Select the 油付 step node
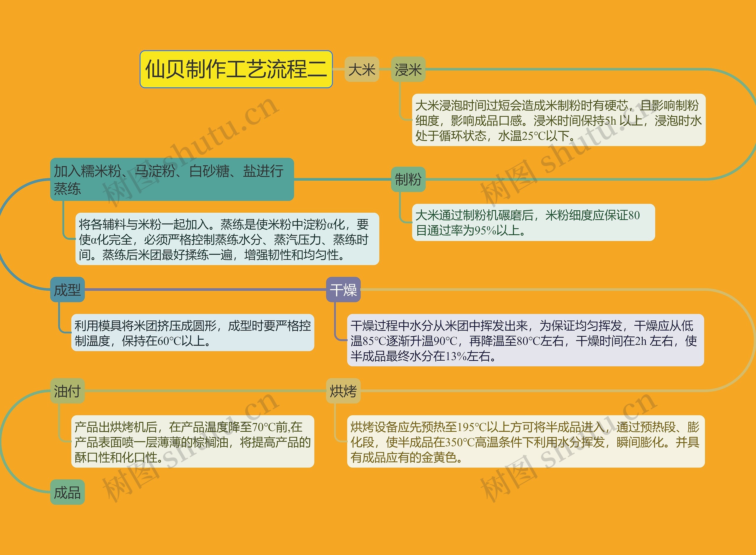This screenshot has height=555, width=756. 67,391
